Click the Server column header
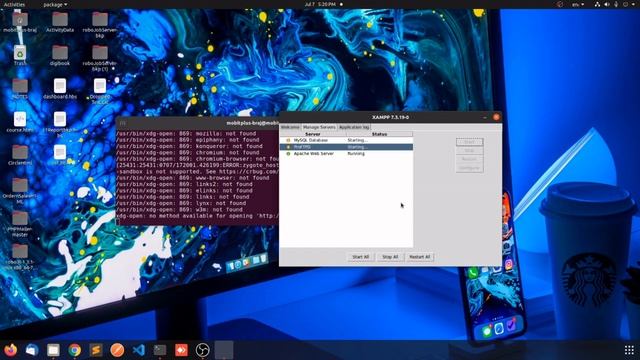 pyautogui.click(x=313, y=134)
